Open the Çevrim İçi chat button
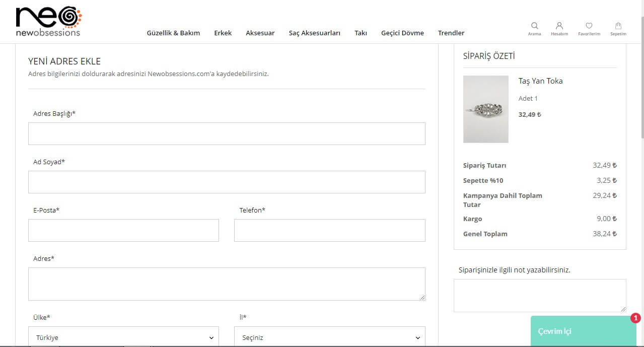Viewport: 644px width, 347px height. [x=579, y=331]
